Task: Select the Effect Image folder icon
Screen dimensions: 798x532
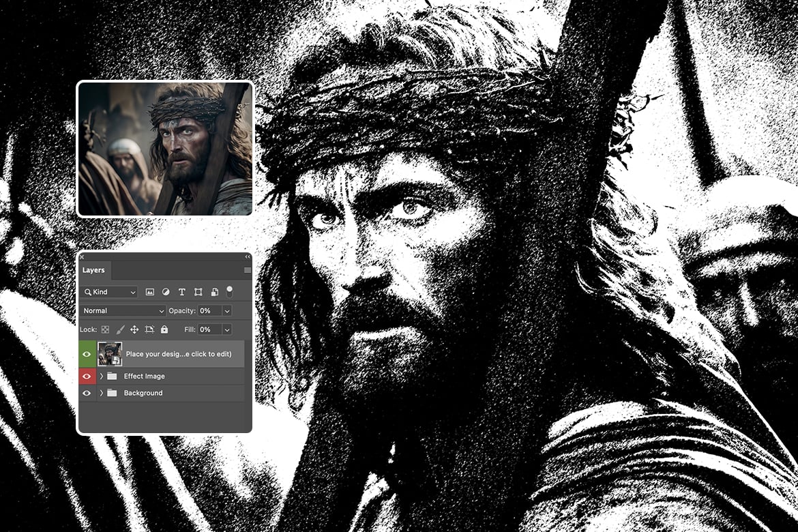Action: coord(112,376)
